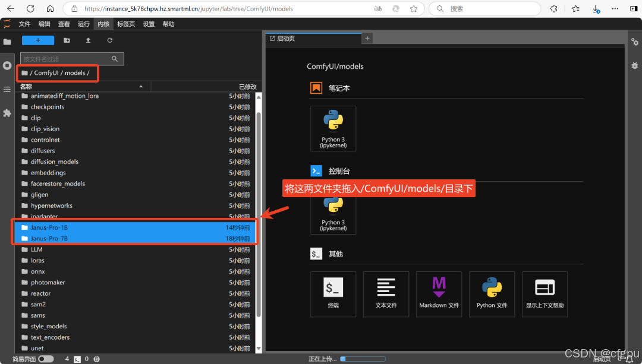The image size is (642, 364).
Task: Launch Python 3 notebook card
Action: pos(333,128)
